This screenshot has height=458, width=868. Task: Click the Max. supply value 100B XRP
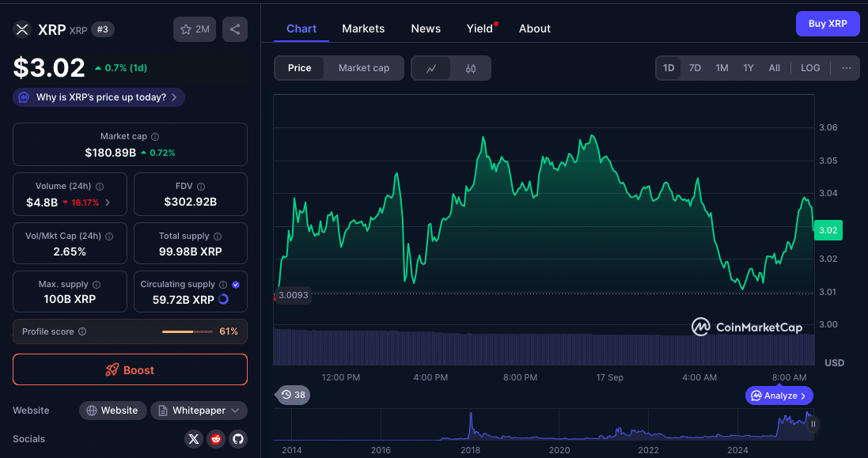pyautogui.click(x=70, y=299)
